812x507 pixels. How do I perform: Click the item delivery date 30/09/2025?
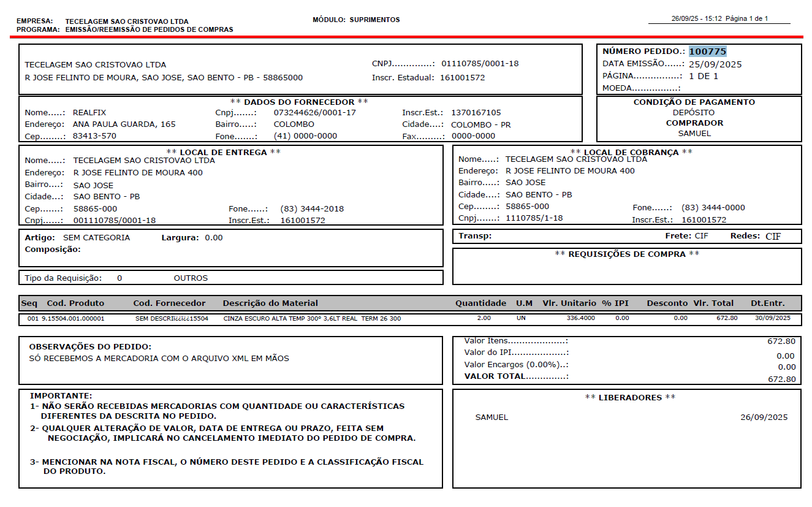coord(773,319)
